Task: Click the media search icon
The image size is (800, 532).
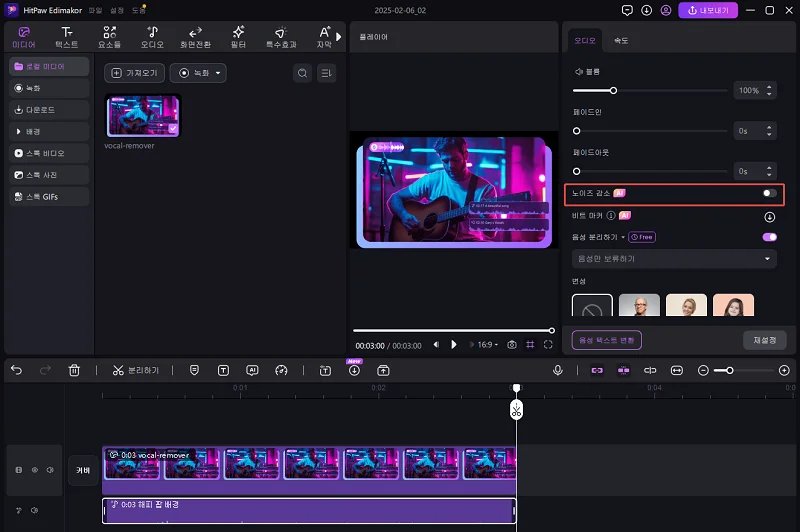Action: (x=303, y=73)
